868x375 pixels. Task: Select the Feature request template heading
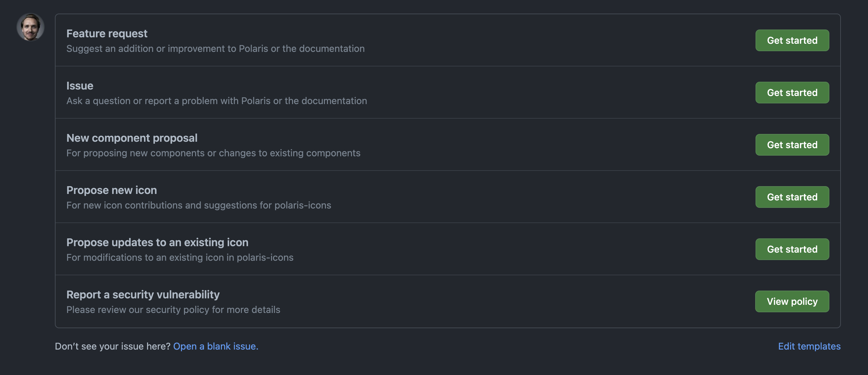(107, 33)
